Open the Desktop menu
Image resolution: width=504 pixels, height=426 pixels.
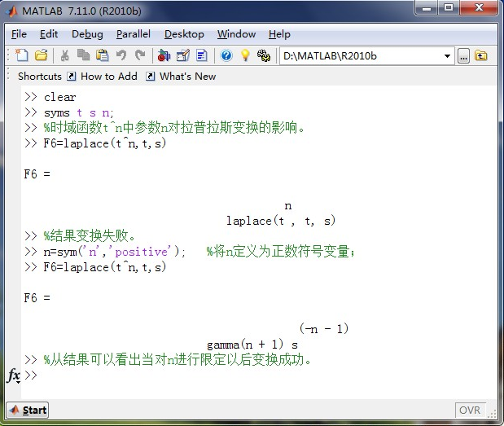pos(184,34)
